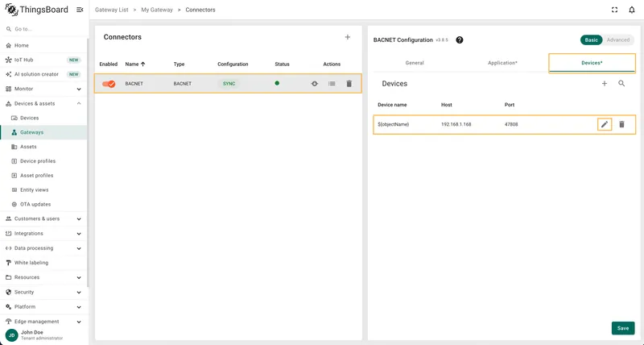Expand Data processing menu
644x345 pixels.
[x=43, y=248]
